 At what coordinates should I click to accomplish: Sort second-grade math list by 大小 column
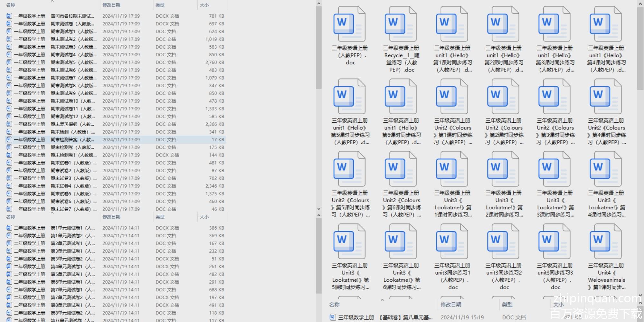click(204, 217)
